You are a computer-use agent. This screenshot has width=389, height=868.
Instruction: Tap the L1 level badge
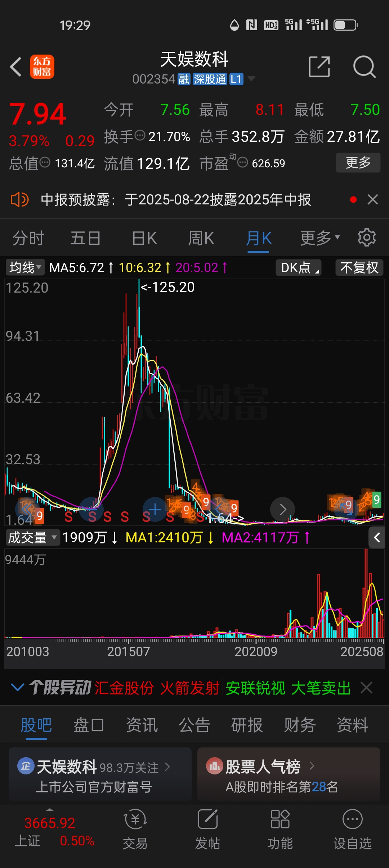236,79
